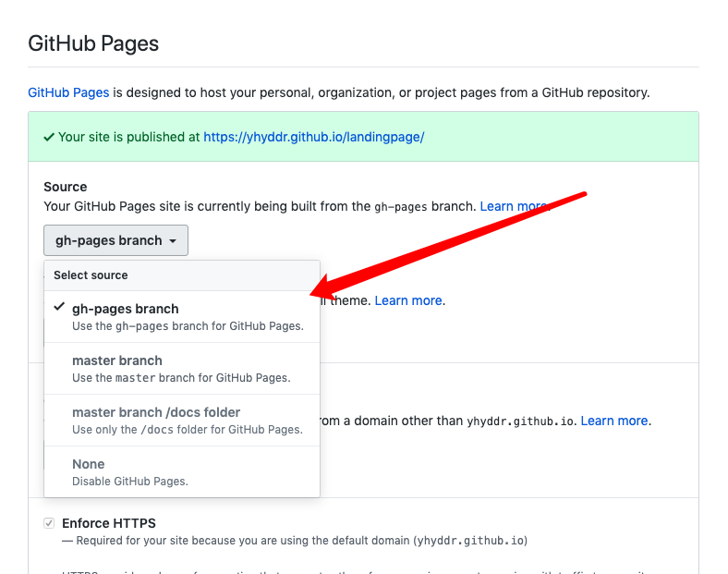Image resolution: width=728 pixels, height=574 pixels.
Task: Click Learn more next to Source description
Action: 514,206
